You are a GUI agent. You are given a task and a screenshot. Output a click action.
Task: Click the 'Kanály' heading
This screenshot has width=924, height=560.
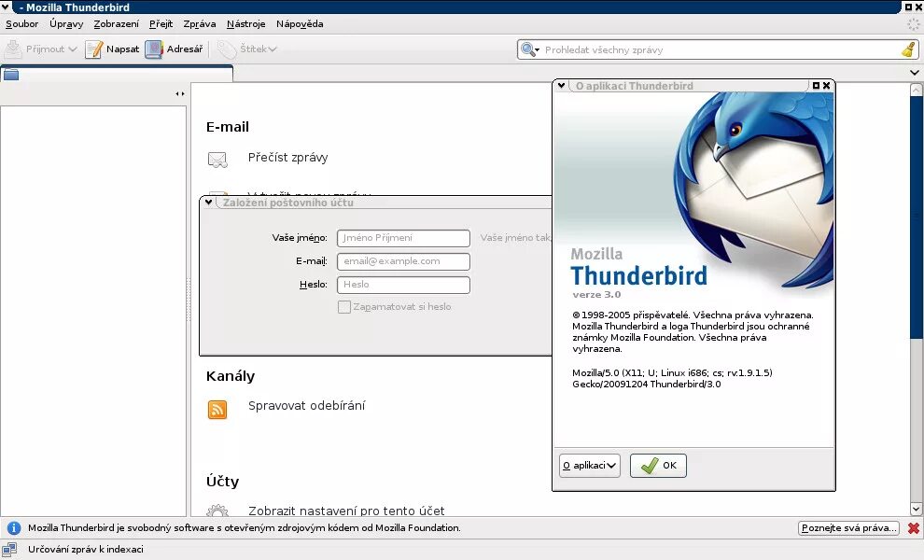click(x=231, y=376)
